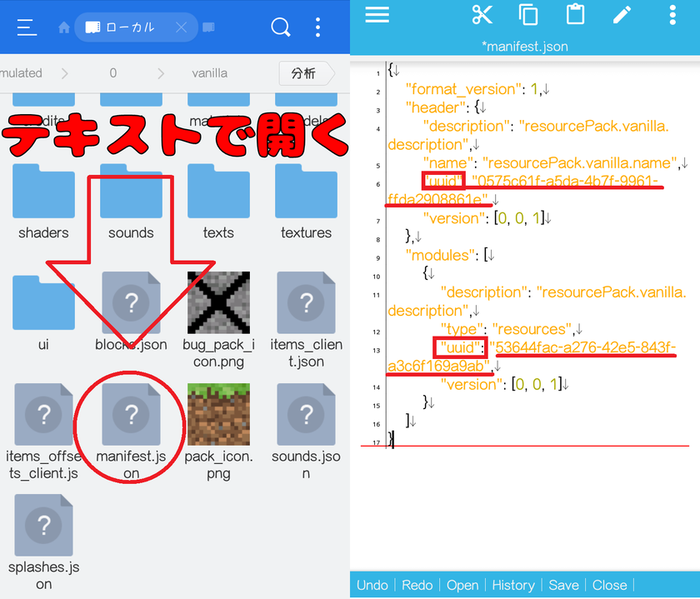The image size is (700, 599).
Task: Navigate to 0 breadcrumb folder
Action: [113, 73]
